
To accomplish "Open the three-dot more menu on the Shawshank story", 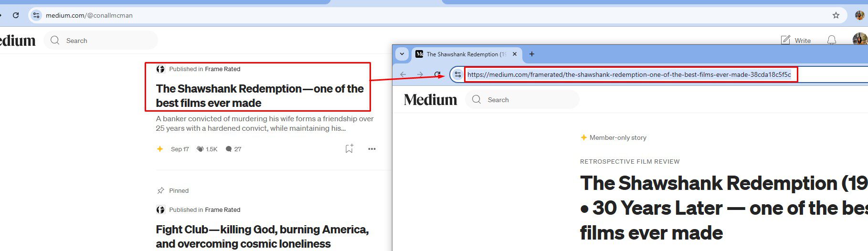I will pos(372,149).
